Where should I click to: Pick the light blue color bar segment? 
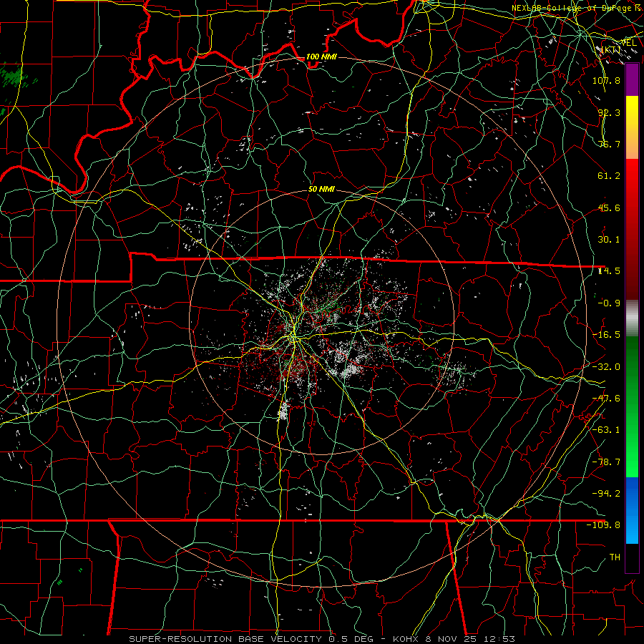point(632,530)
